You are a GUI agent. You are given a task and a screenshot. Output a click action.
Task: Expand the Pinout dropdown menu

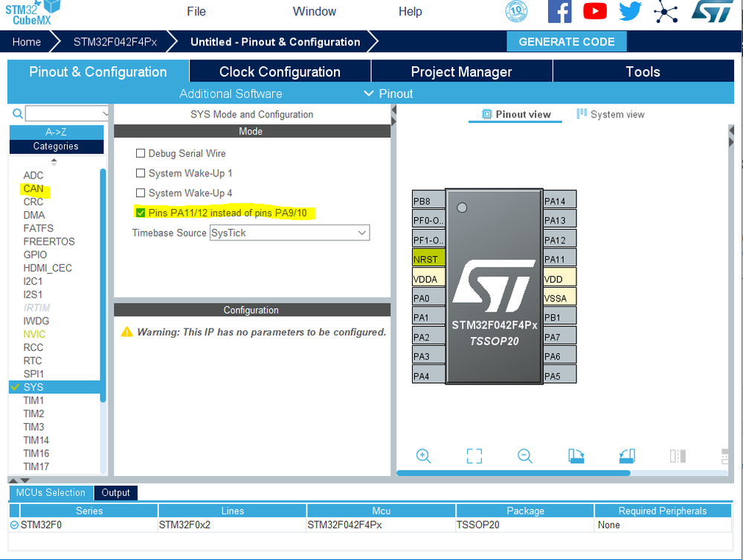click(x=388, y=94)
